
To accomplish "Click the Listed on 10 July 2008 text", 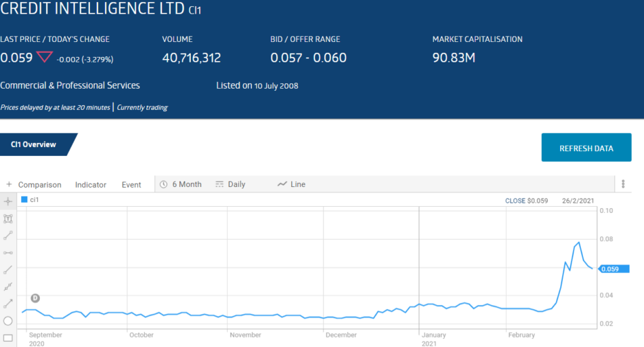I will pos(257,85).
